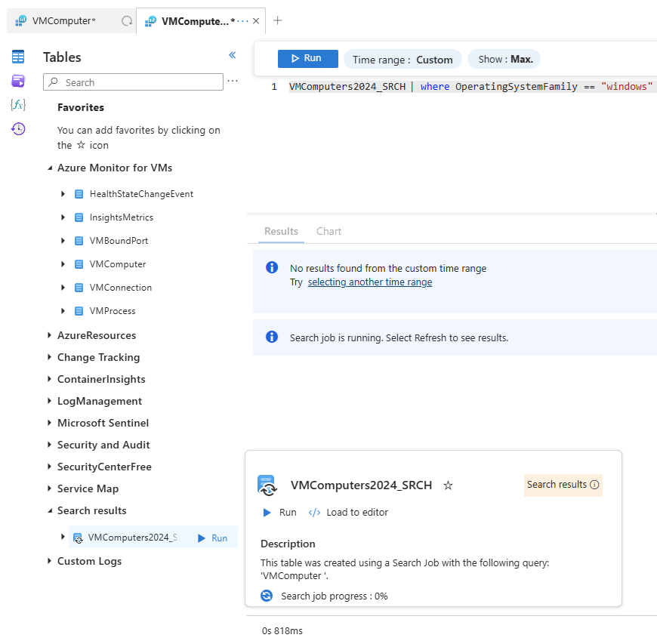
Task: Open the Queries icon in left rail
Action: click(18, 81)
